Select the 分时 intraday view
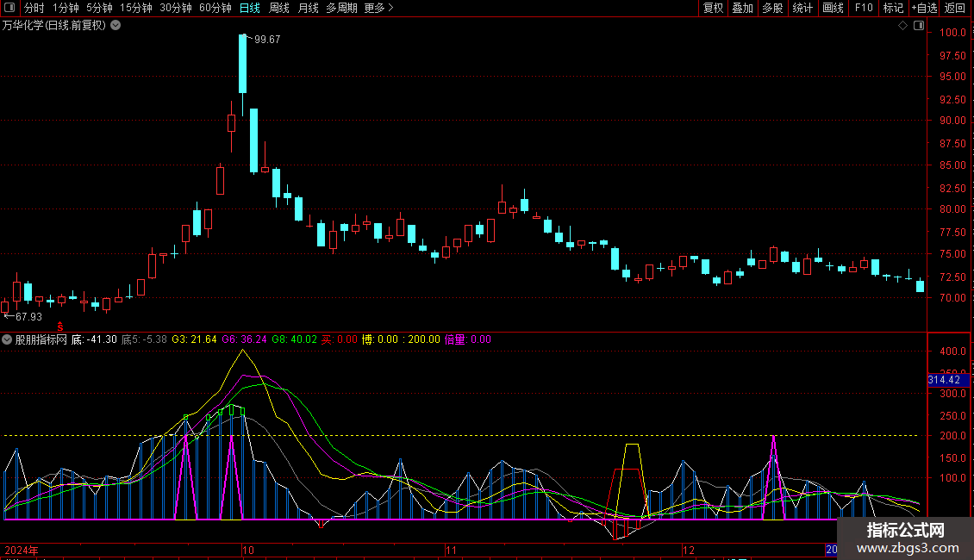 click(x=34, y=9)
